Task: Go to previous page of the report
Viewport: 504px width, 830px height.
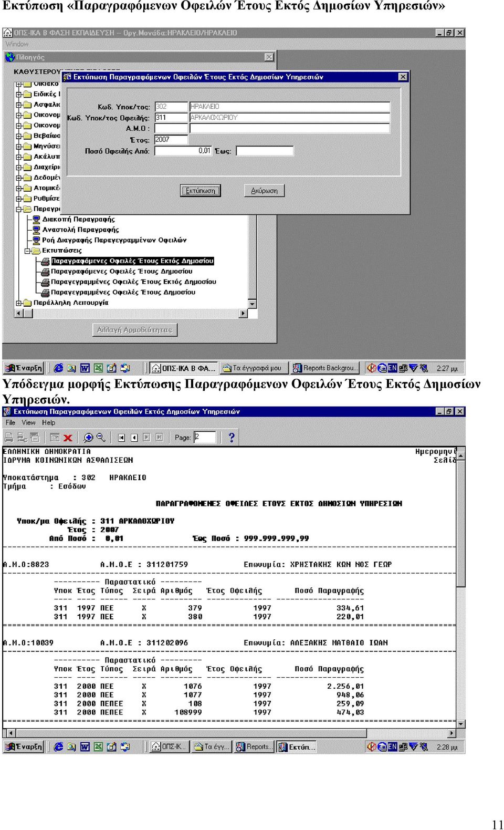Action: [134, 438]
